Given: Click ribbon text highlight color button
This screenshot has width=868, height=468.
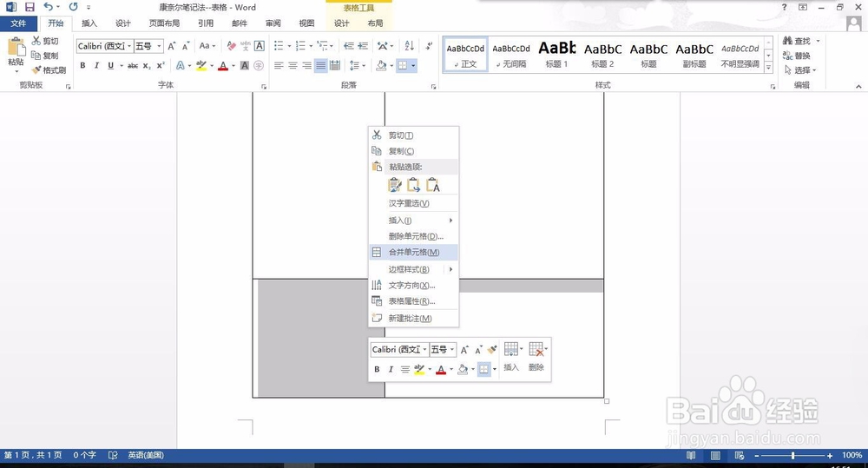Looking at the screenshot, I should (x=201, y=65).
